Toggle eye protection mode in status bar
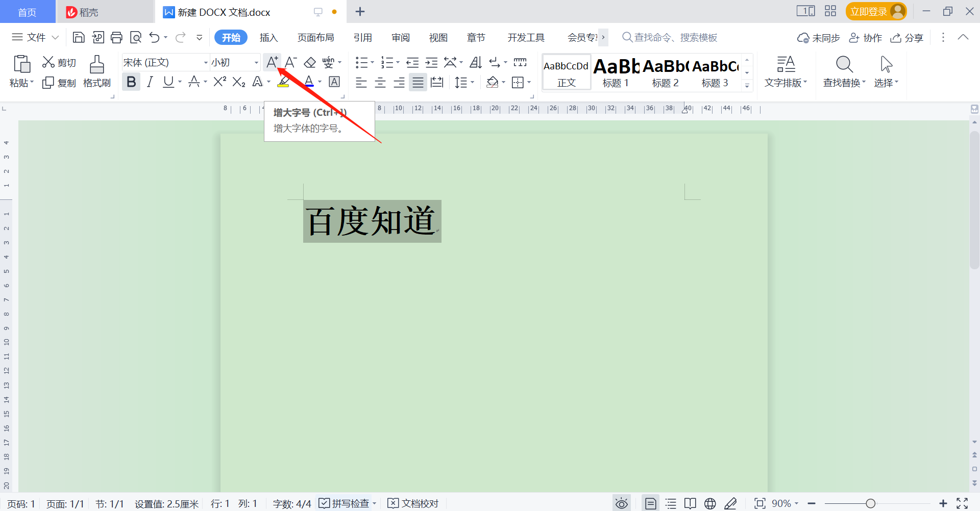This screenshot has height=511, width=980. click(x=621, y=503)
